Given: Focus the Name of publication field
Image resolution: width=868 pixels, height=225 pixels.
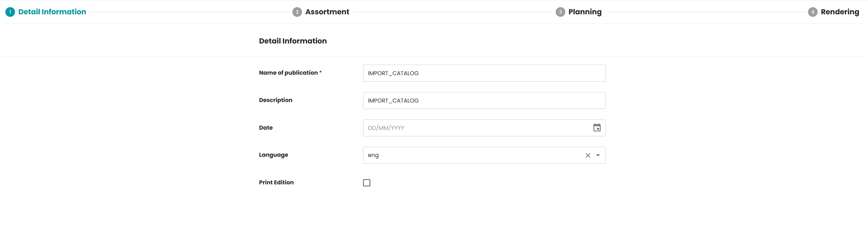Looking at the screenshot, I should pyautogui.click(x=484, y=73).
